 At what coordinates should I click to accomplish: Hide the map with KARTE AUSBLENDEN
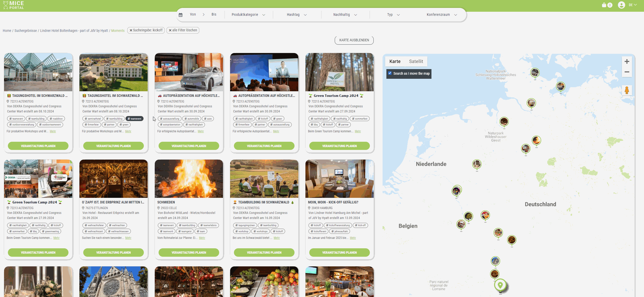point(354,40)
